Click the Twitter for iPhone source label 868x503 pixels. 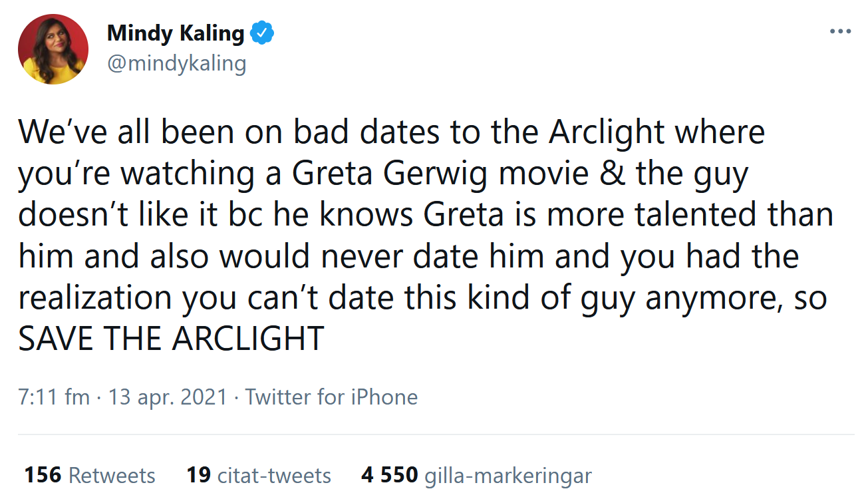click(x=331, y=397)
